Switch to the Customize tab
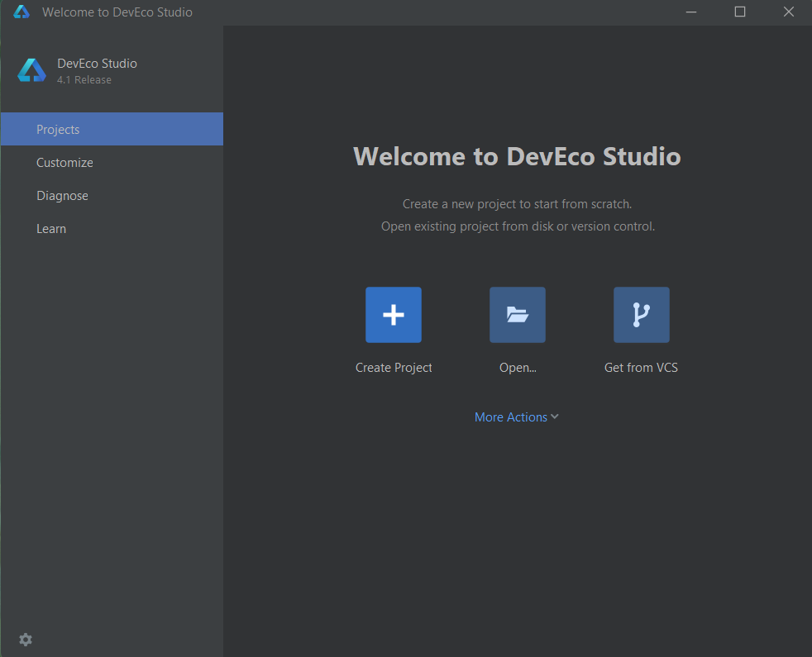The width and height of the screenshot is (812, 657). tap(112, 162)
